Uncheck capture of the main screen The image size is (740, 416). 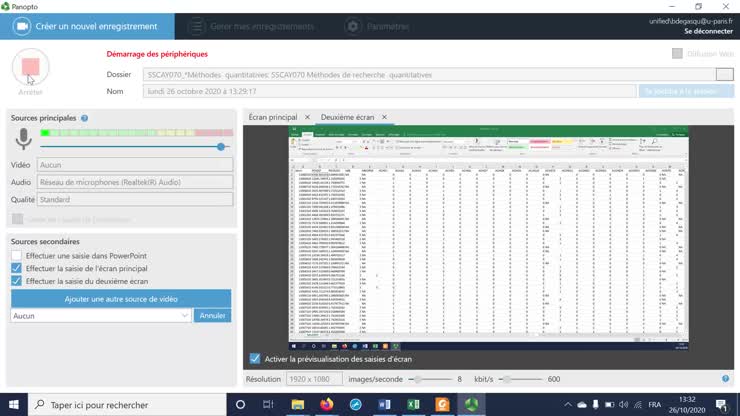pyautogui.click(x=16, y=268)
